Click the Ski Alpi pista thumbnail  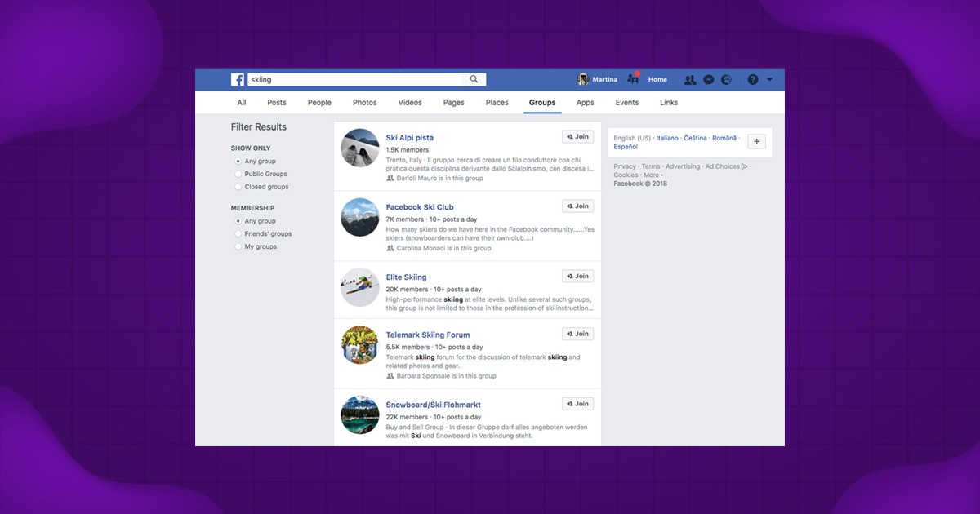coord(360,148)
